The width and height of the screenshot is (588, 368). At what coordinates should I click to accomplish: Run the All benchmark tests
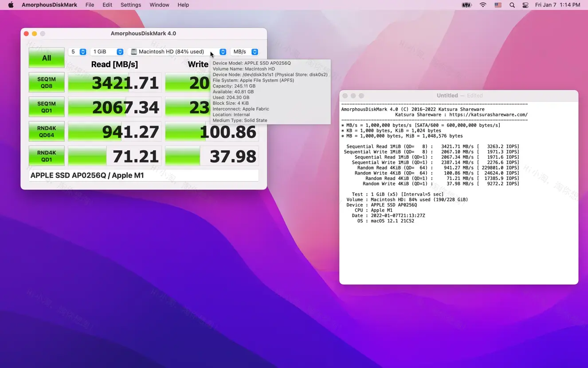tap(46, 57)
